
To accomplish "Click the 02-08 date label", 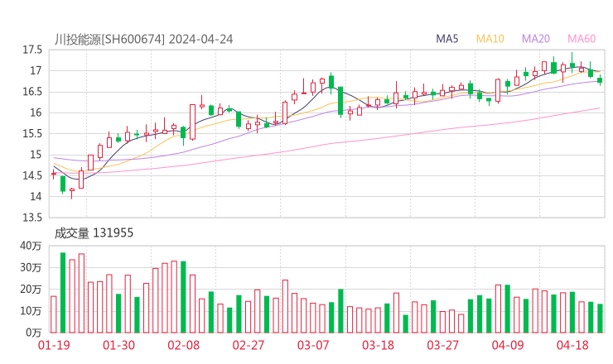I will pyautogui.click(x=184, y=345).
